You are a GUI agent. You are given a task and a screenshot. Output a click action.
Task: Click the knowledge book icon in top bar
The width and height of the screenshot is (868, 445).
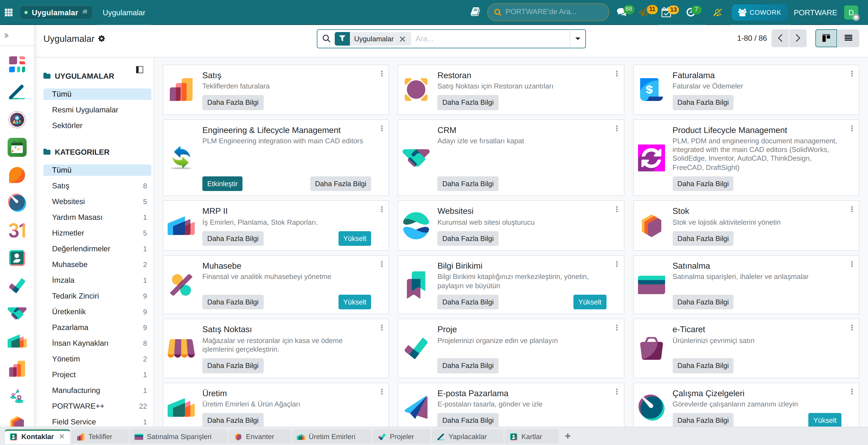pos(475,12)
